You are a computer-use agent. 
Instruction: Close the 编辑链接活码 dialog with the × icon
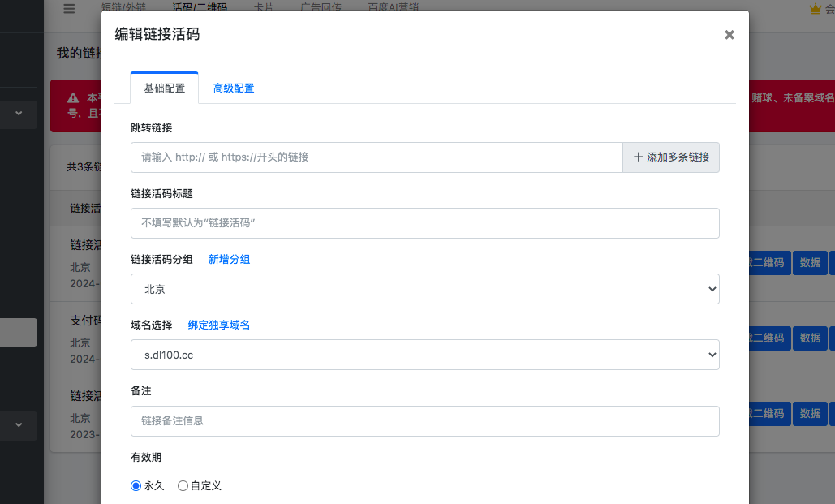click(729, 34)
